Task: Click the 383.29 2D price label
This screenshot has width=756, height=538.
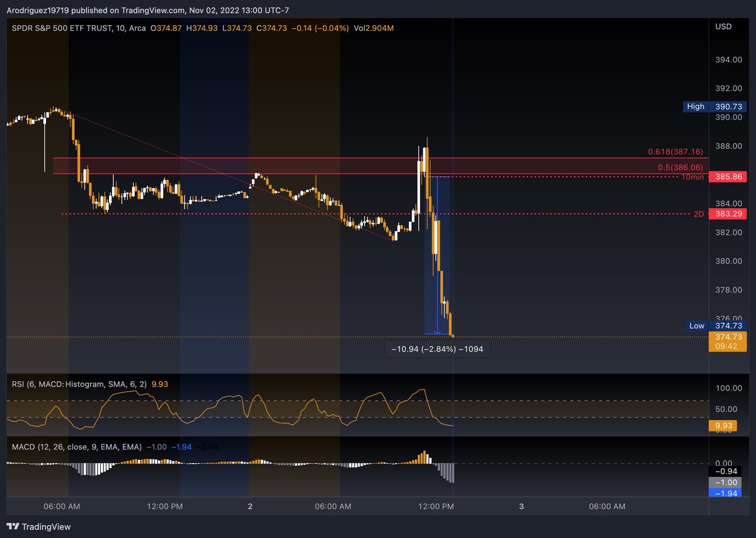Action: click(x=728, y=214)
